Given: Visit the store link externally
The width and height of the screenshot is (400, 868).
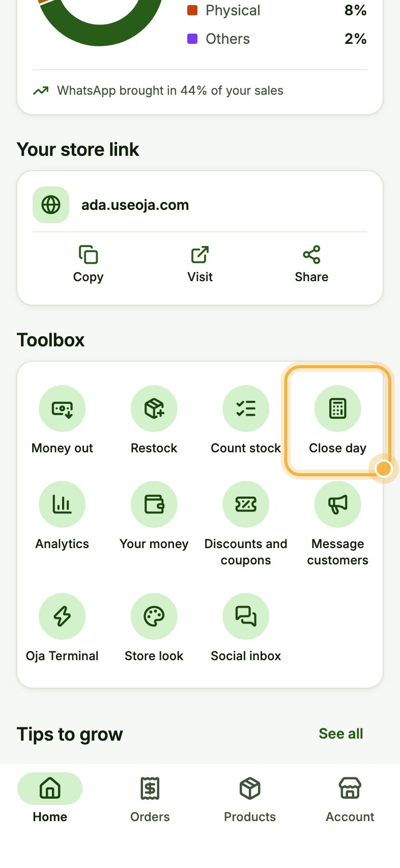Looking at the screenshot, I should pyautogui.click(x=200, y=264).
